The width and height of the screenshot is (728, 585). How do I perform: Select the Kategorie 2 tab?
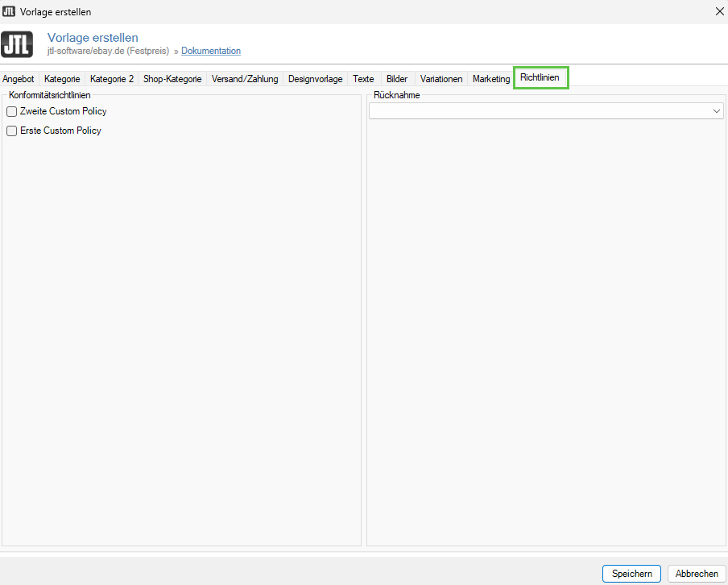[x=112, y=79]
